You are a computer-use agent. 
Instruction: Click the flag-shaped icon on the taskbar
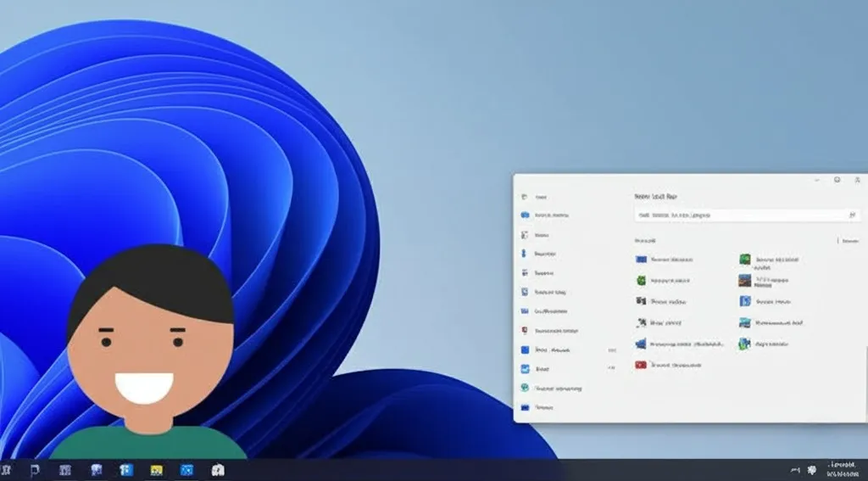tap(35, 470)
